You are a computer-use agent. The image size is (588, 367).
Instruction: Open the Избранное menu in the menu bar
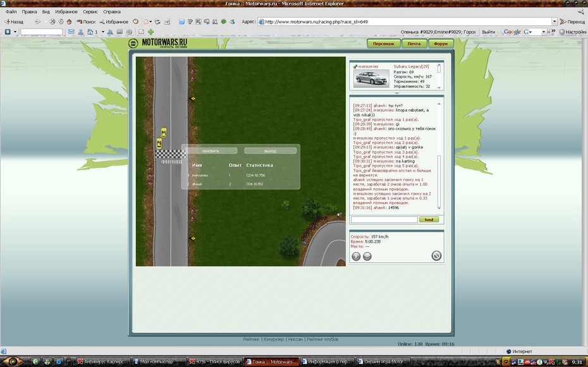click(66, 11)
